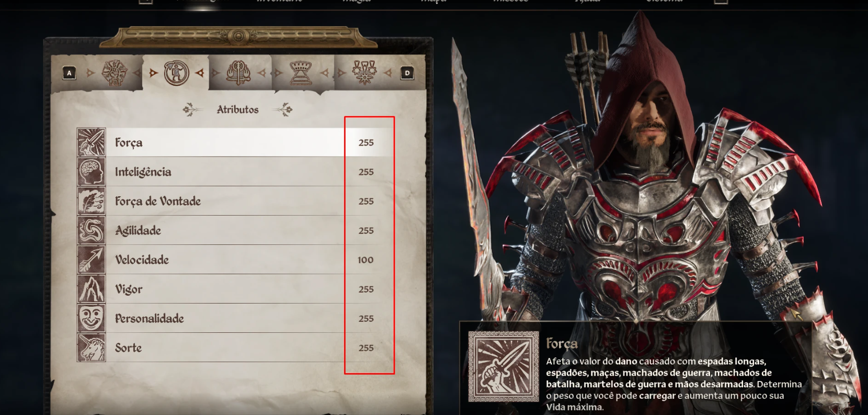Select the Velocidade arrow icon
The height and width of the screenshot is (415, 868).
92,260
